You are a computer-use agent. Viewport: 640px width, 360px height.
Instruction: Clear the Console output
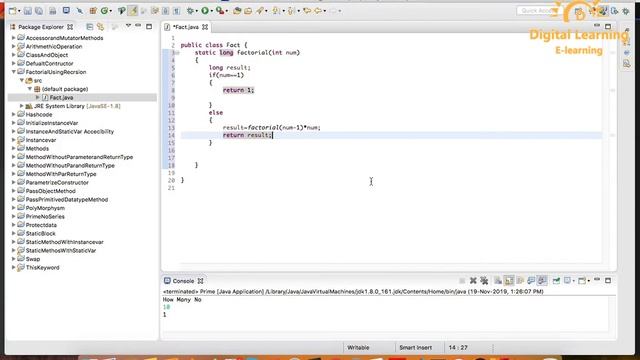pos(498,281)
